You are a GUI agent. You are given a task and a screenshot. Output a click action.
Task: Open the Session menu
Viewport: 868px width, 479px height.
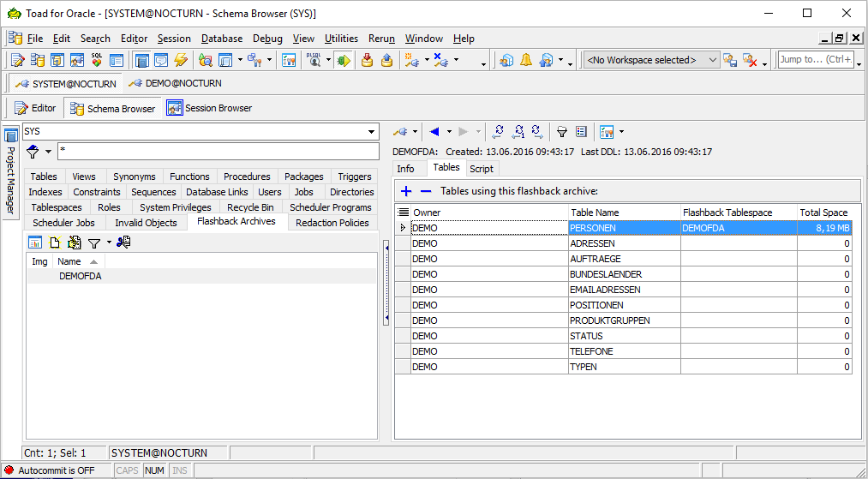point(174,39)
